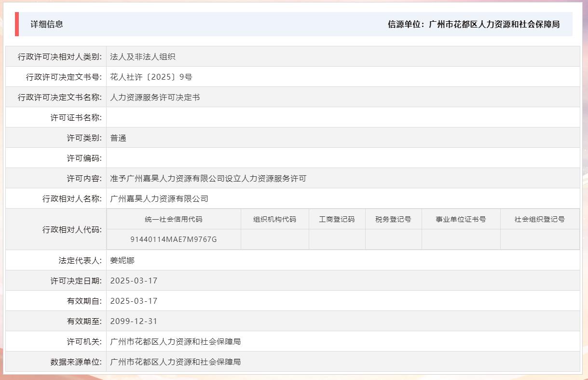Click the 工商登记码 column header

[337, 219]
